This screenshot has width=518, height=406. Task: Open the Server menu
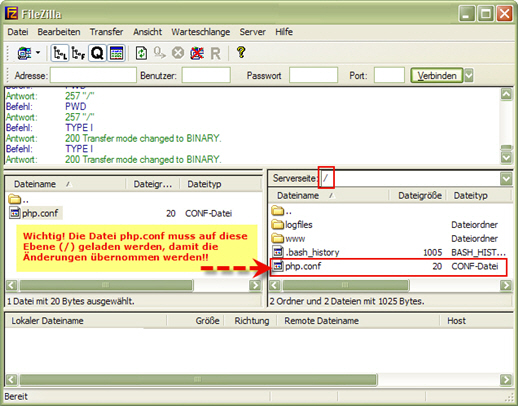point(252,32)
